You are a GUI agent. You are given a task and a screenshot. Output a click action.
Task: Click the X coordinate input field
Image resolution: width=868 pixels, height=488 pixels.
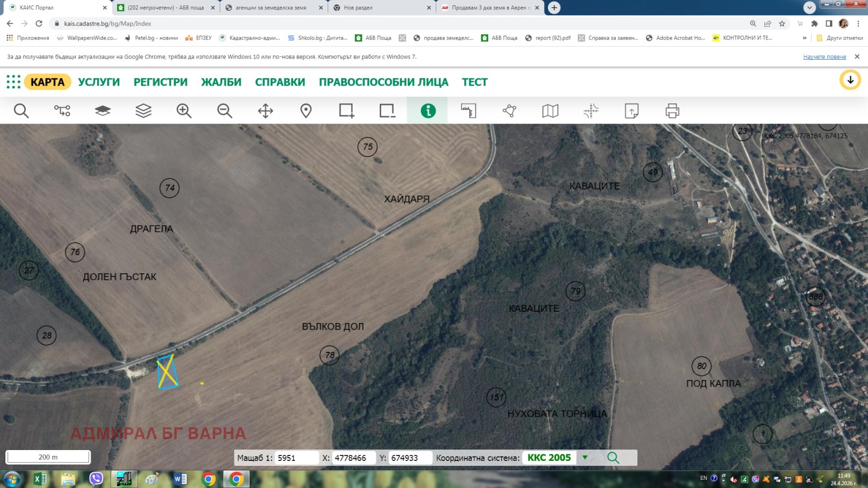(354, 458)
